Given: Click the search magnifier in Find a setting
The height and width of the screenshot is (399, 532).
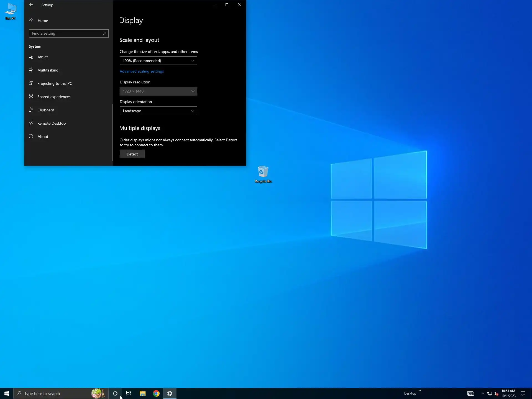Looking at the screenshot, I should point(104,34).
